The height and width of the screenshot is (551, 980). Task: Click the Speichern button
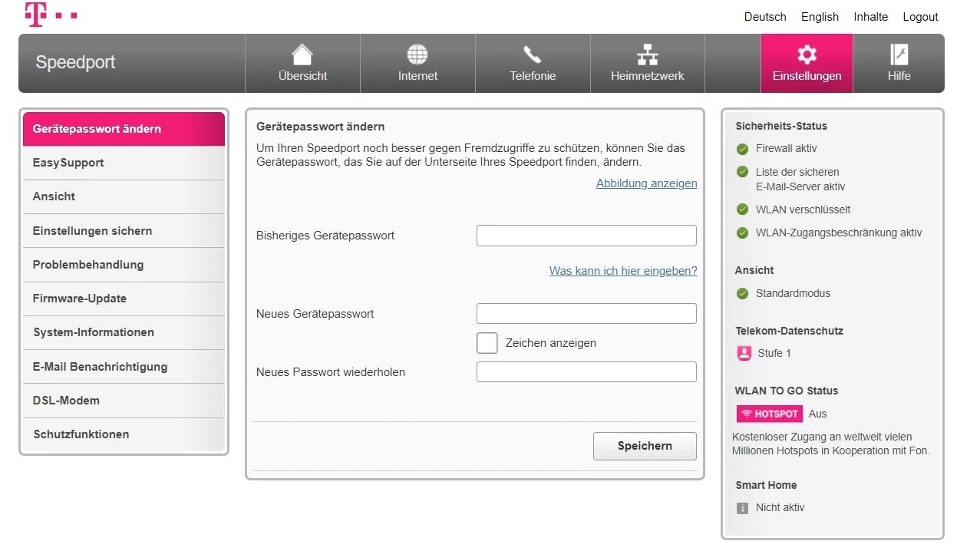coord(645,446)
